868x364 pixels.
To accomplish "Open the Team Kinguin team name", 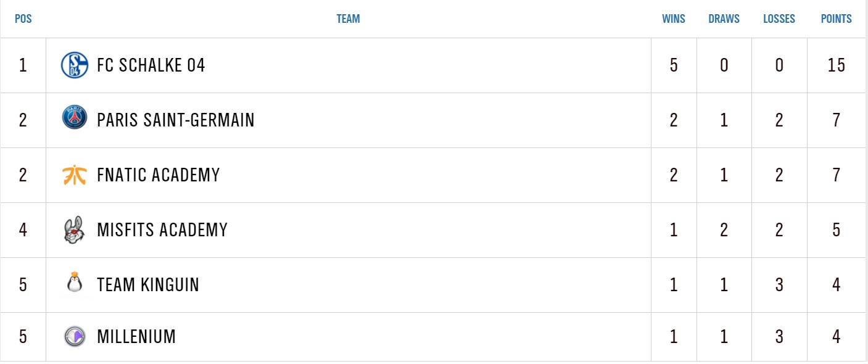I will 148,284.
